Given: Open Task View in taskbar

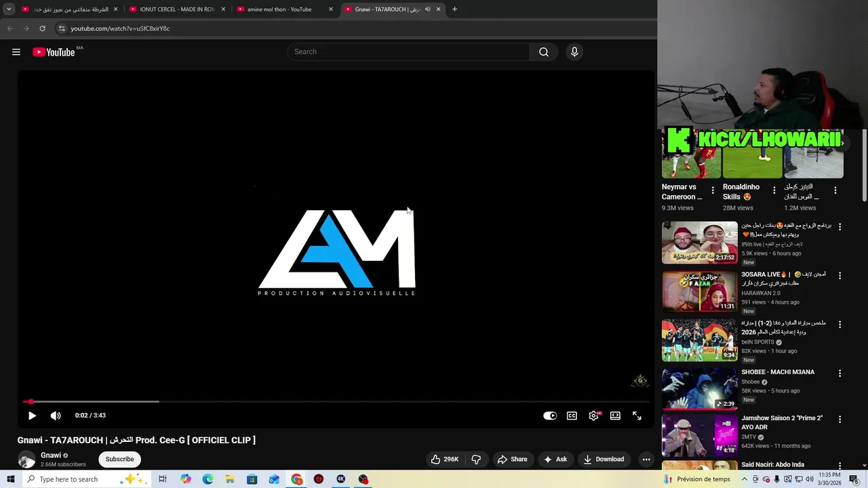Looking at the screenshot, I should (163, 479).
